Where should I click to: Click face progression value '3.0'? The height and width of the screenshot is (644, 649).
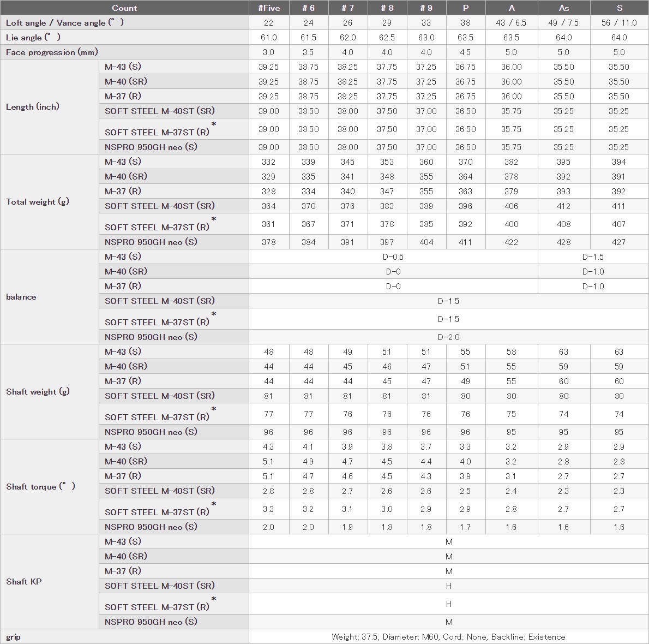coord(269,52)
